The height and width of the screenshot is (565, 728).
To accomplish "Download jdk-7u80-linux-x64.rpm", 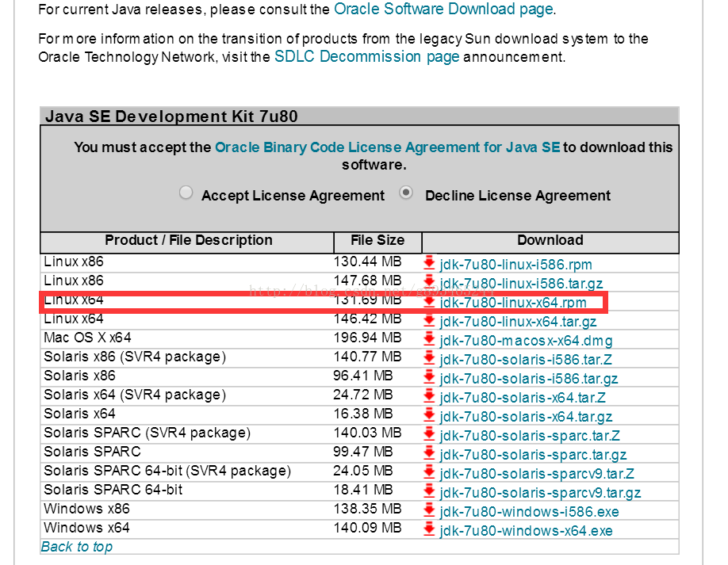I will pos(513,303).
